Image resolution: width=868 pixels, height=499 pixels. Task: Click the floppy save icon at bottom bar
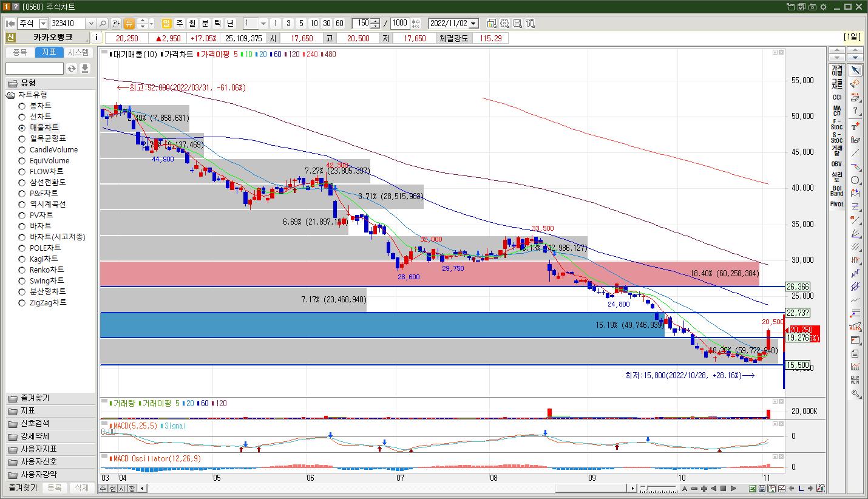762,488
